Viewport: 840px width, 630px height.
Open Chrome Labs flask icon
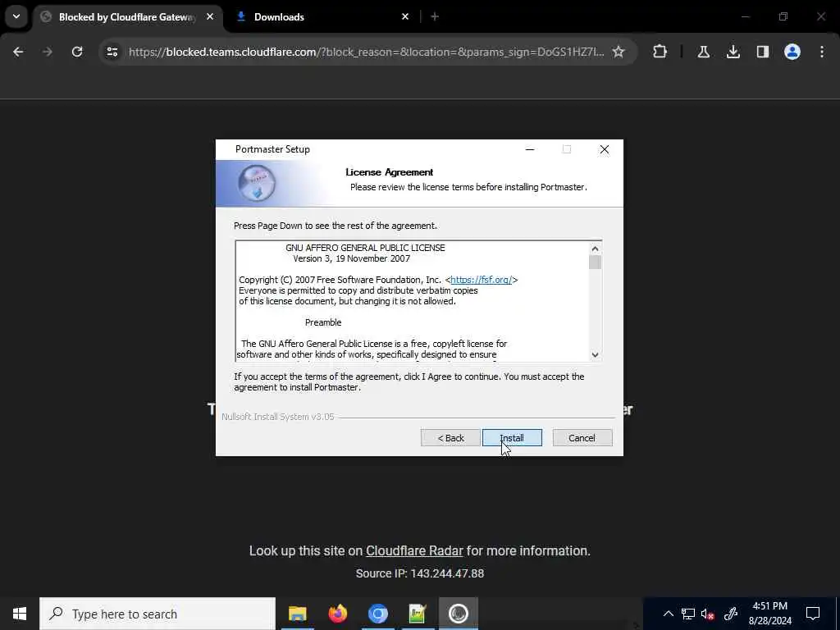[x=704, y=52]
